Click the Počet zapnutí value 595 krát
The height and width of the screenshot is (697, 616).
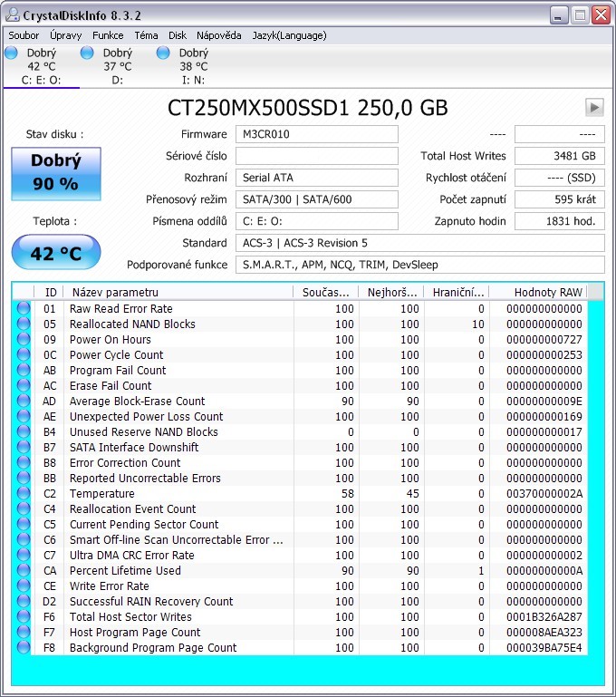[x=560, y=199]
